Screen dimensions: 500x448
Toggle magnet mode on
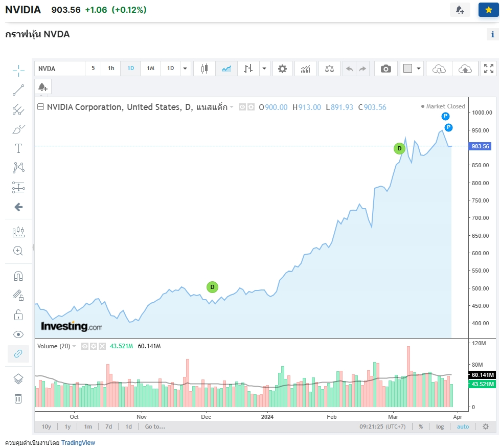(18, 276)
